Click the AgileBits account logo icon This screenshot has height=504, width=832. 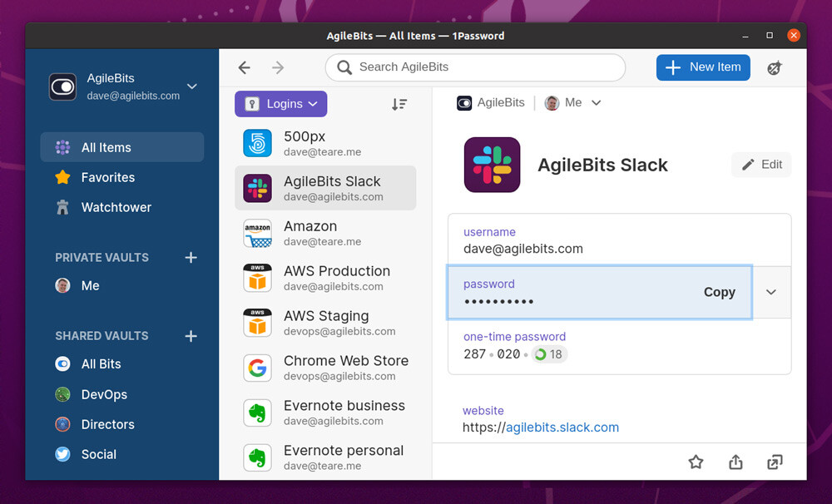62,86
